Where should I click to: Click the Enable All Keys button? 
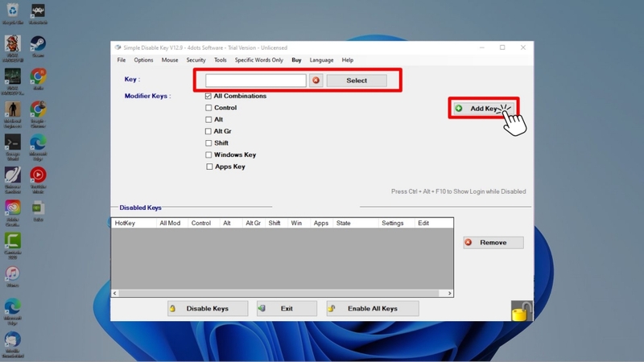[x=373, y=309]
